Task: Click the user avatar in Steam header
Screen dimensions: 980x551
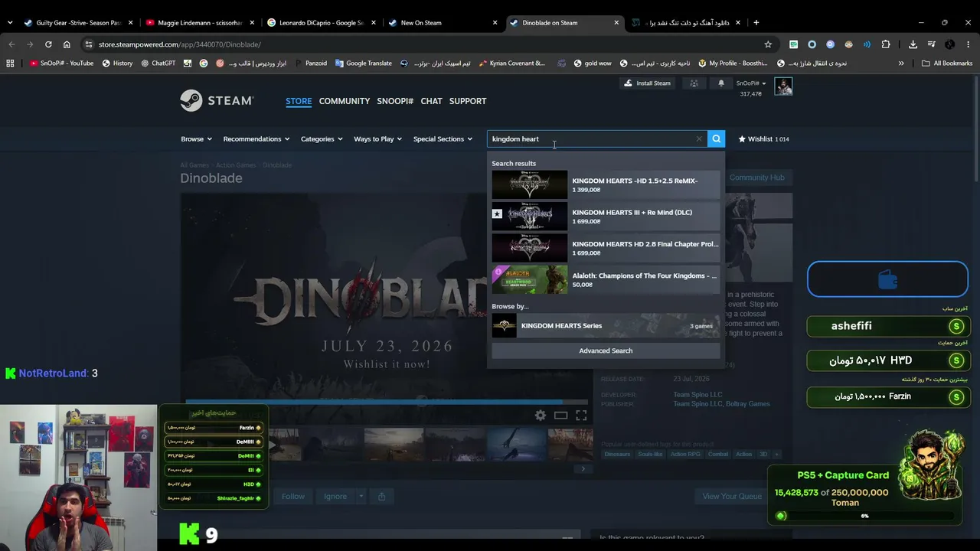Action: tap(783, 86)
